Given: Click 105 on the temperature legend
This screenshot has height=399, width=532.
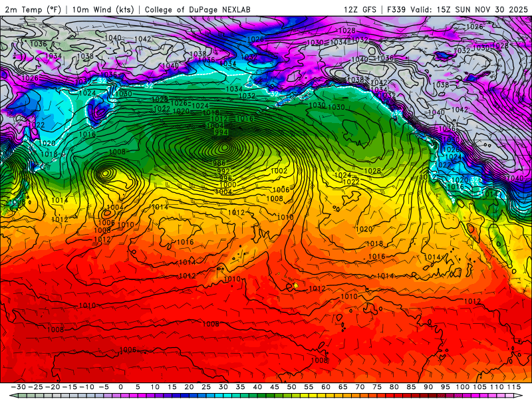Looking at the screenshot, I should (x=479, y=387).
